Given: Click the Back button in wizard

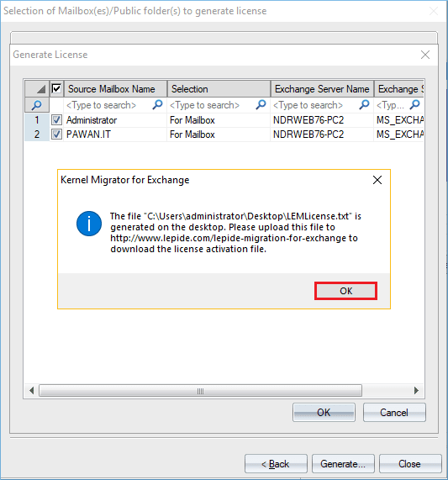Looking at the screenshot, I should [276, 464].
